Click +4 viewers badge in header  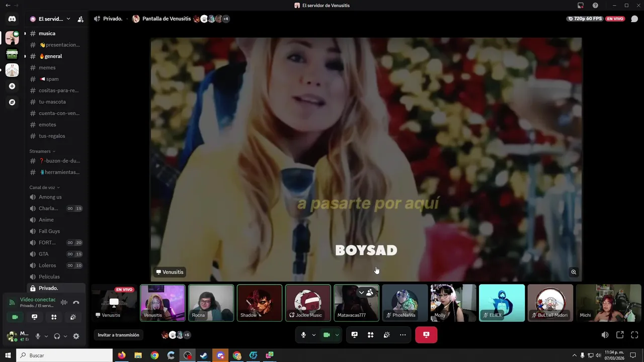(x=226, y=19)
